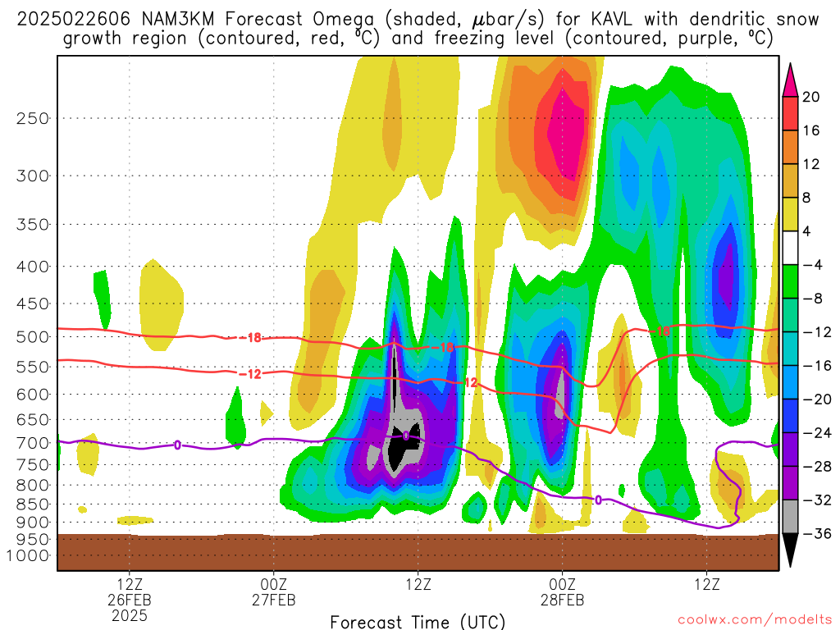Click the brown terrain band at the bottom

418,552
